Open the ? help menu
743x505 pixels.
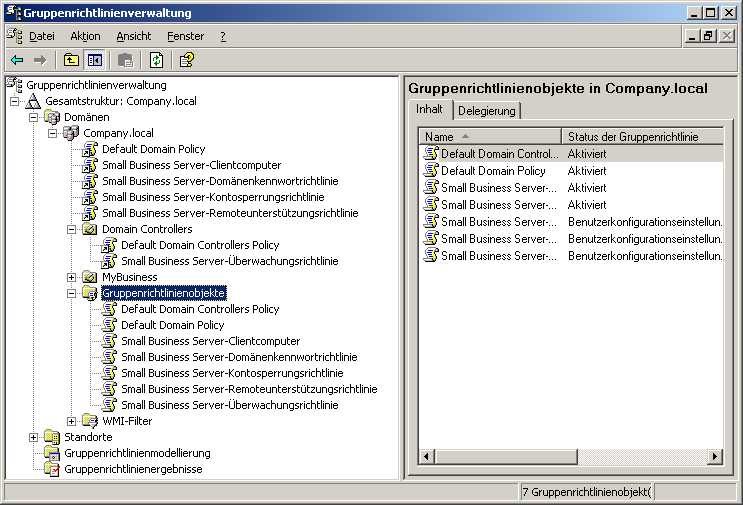(223, 36)
